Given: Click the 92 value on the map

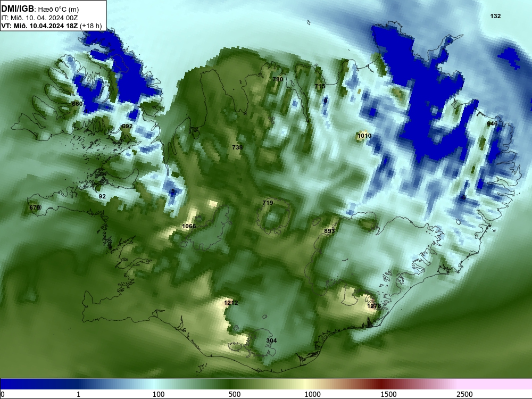Looking at the screenshot, I should click(102, 196).
